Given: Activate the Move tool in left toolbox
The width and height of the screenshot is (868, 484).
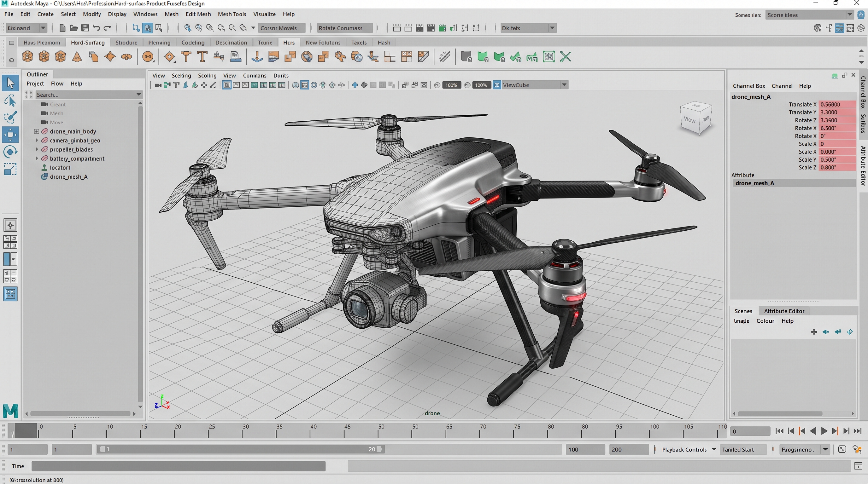Looking at the screenshot, I should pos(10,135).
